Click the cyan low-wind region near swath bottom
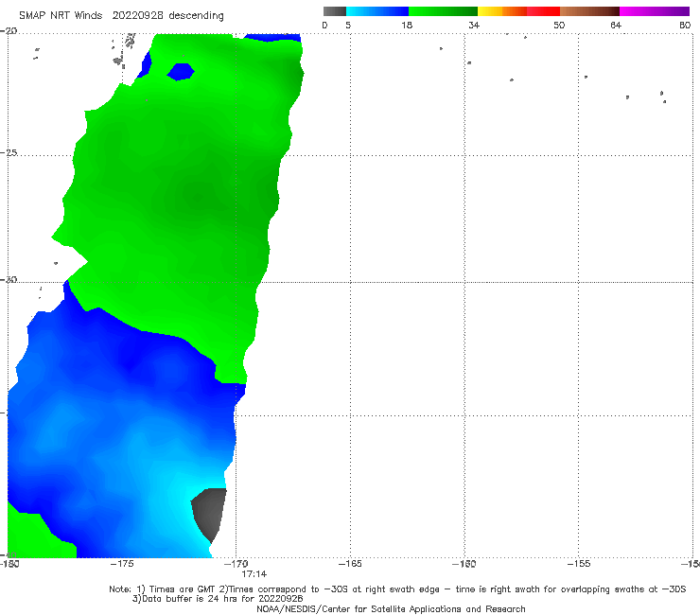 [179, 491]
